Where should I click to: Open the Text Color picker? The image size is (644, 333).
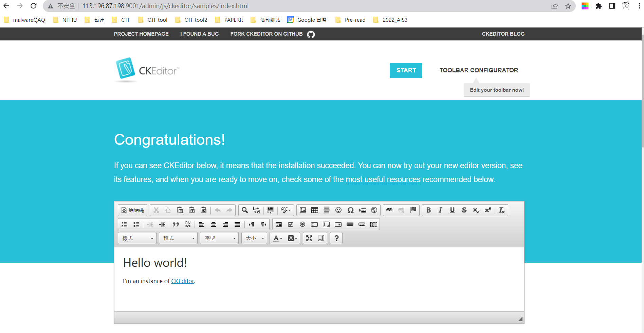278,238
